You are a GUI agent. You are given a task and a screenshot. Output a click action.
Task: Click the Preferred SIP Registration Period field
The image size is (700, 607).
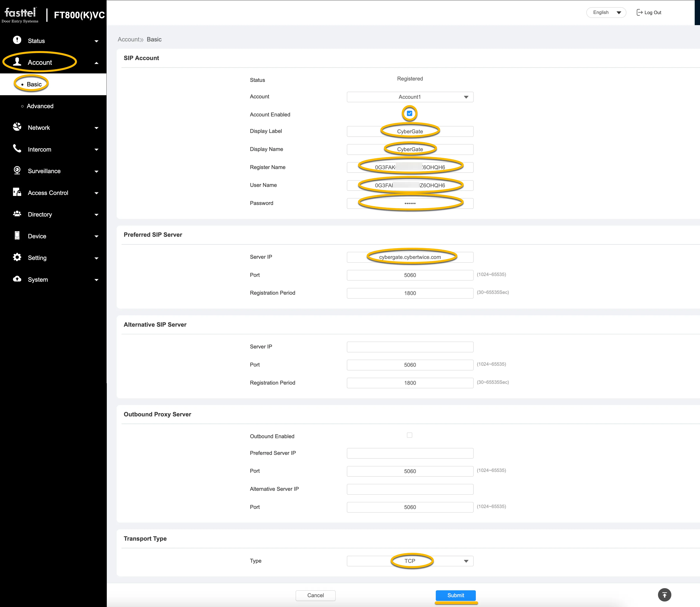click(x=410, y=293)
